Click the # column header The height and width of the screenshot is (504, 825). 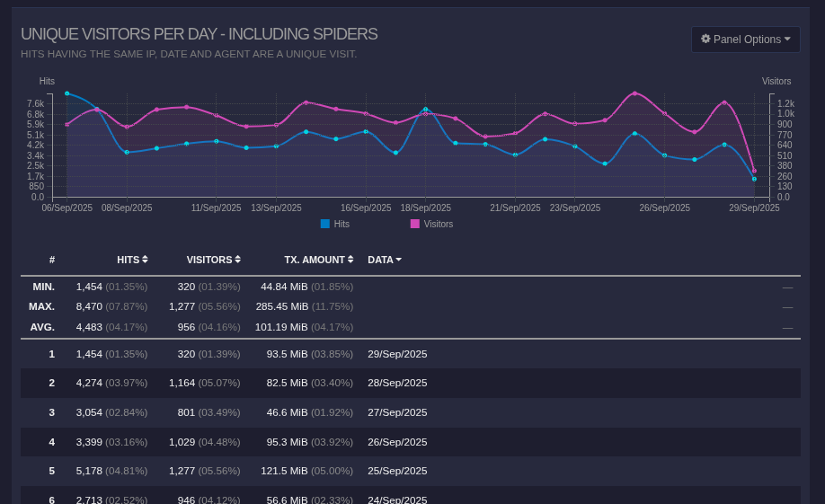[52, 260]
